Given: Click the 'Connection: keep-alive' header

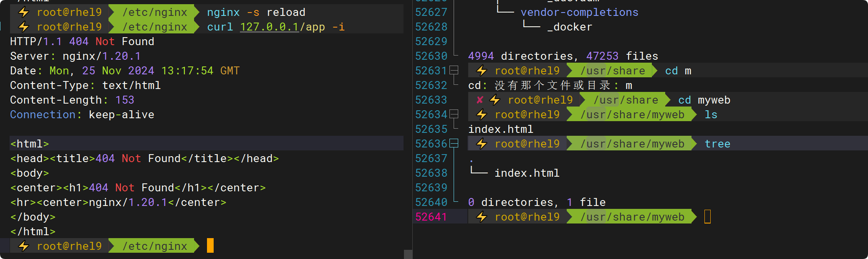Looking at the screenshot, I should pos(82,114).
